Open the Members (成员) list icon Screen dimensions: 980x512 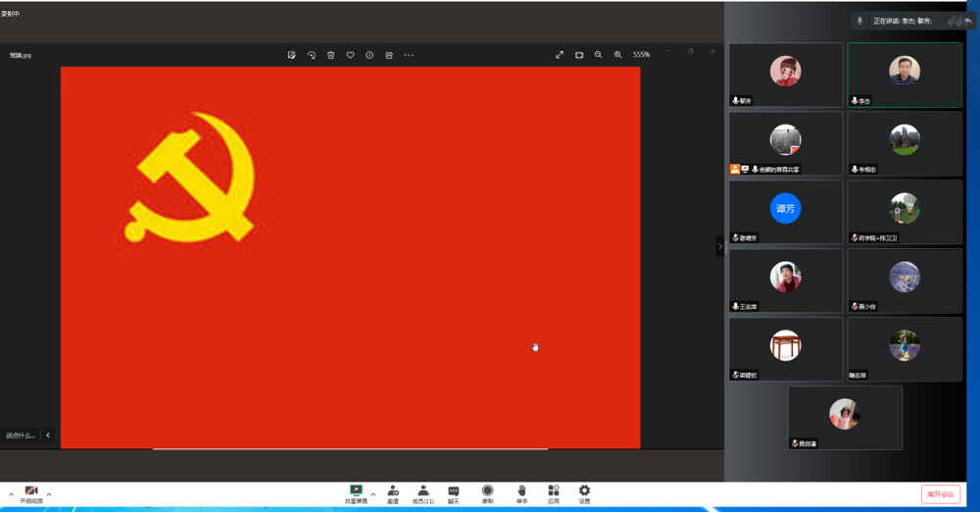(x=423, y=491)
